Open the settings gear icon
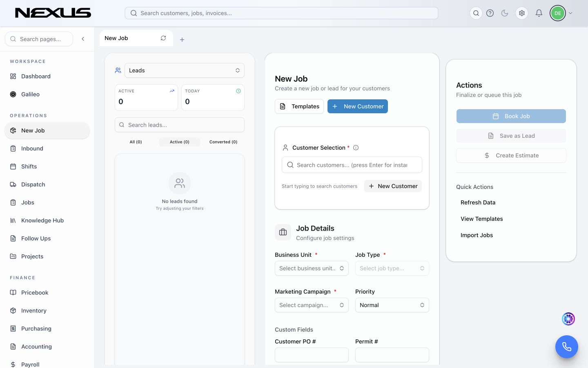 [x=522, y=13]
